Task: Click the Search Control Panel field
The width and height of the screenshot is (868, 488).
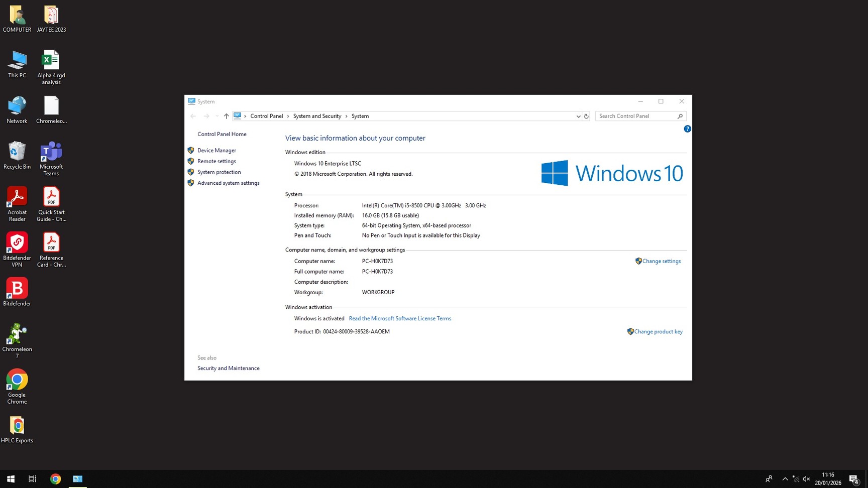Action: click(x=636, y=116)
